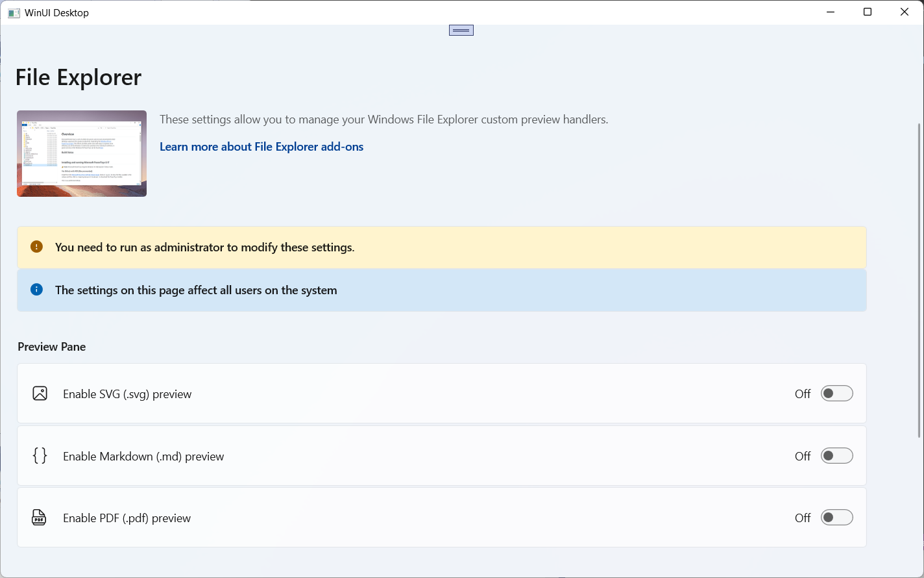This screenshot has height=578, width=924.
Task: Click the drag handle at top center
Action: click(x=461, y=30)
